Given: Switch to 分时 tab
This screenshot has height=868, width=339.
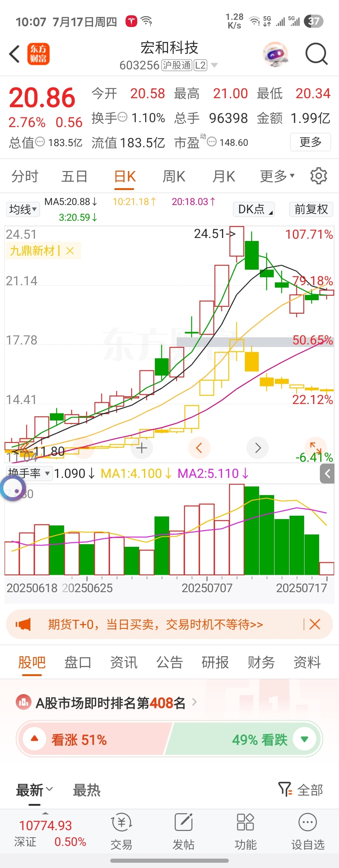Looking at the screenshot, I should (25, 176).
